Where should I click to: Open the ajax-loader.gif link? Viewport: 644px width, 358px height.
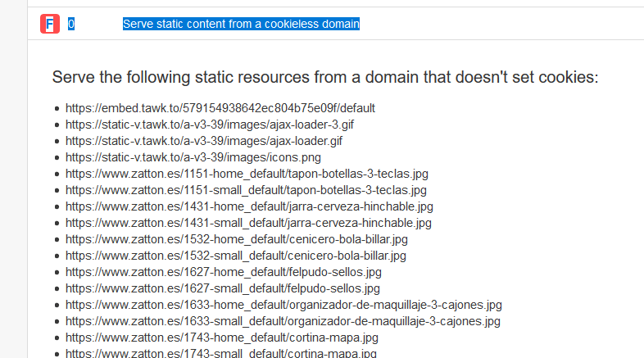204,141
